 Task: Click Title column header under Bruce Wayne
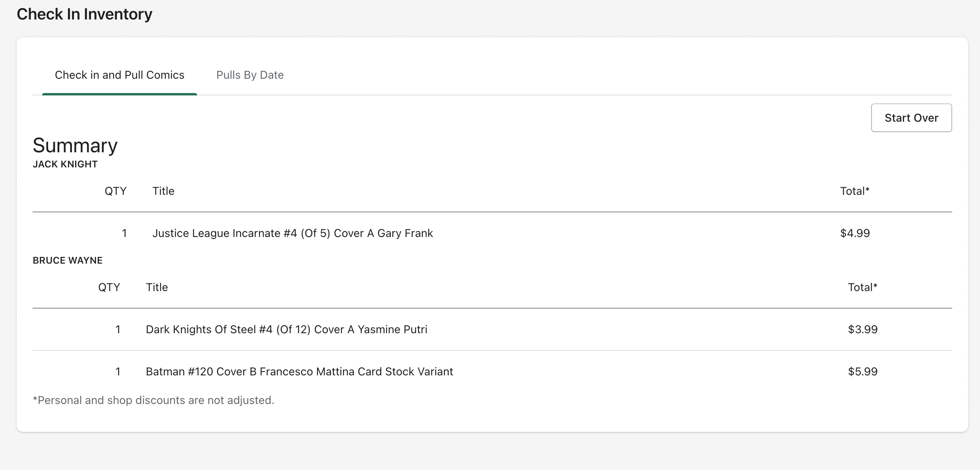coord(157,287)
